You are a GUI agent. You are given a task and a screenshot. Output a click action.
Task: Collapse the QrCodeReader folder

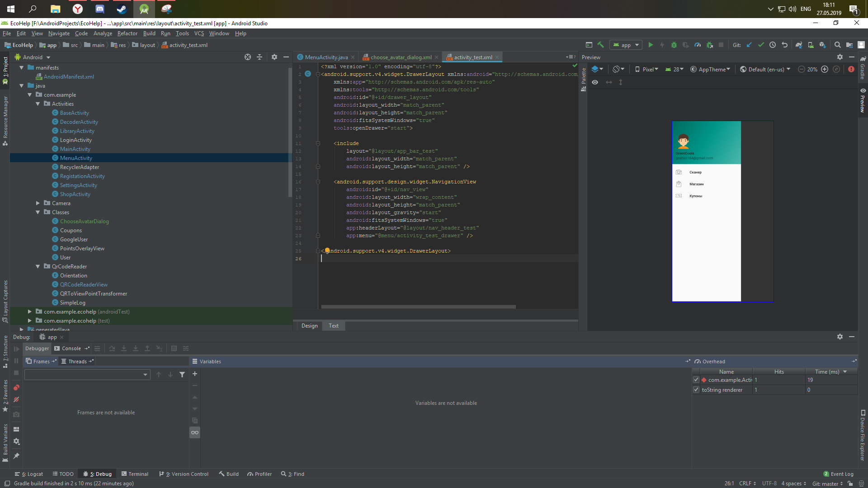pyautogui.click(x=38, y=267)
